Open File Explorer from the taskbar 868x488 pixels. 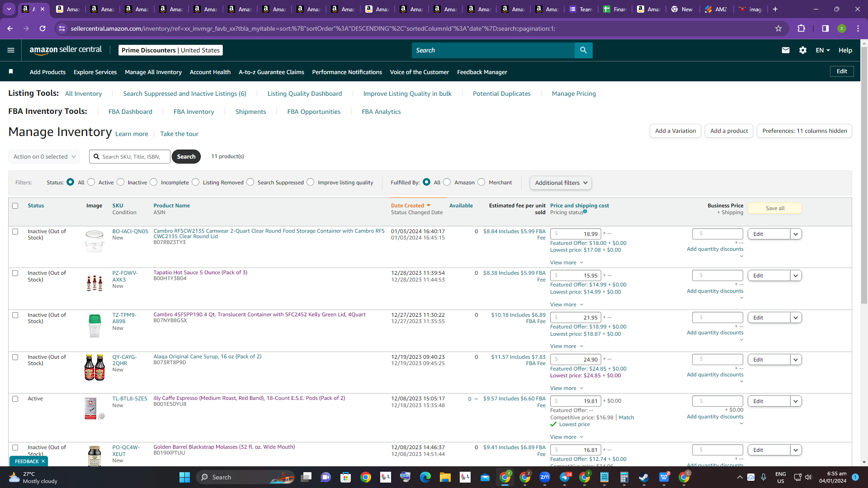(445, 477)
